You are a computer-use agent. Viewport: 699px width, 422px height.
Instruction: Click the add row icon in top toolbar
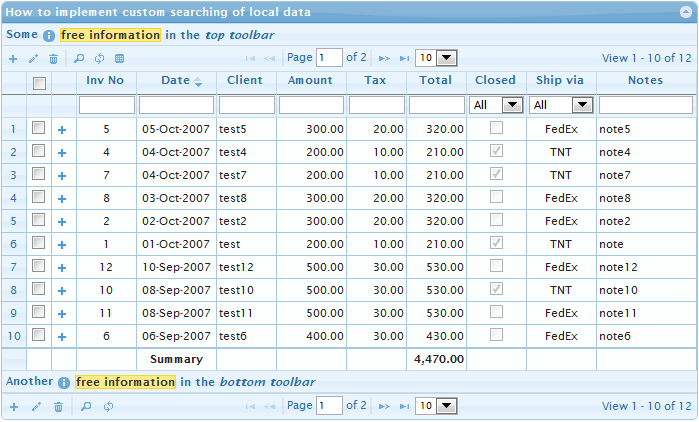(x=13, y=59)
